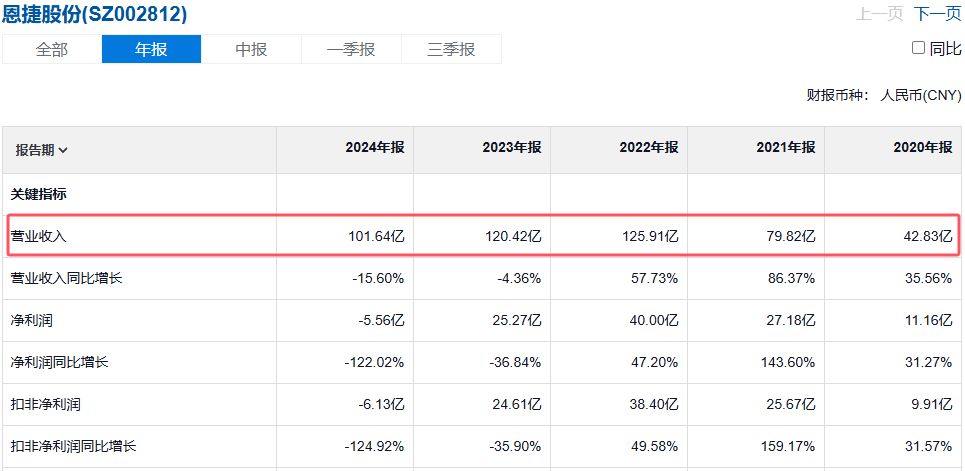Select the 年报 tab
The width and height of the screenshot is (965, 471).
[151, 49]
